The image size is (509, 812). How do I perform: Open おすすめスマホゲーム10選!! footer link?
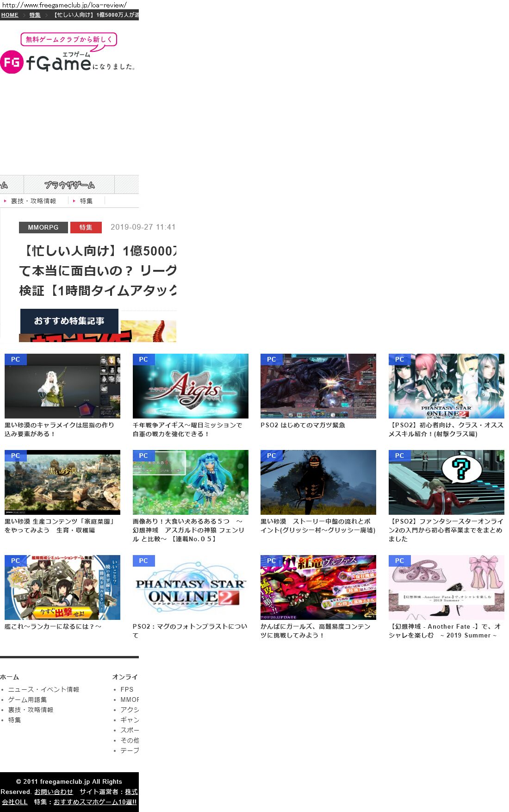coord(95,802)
